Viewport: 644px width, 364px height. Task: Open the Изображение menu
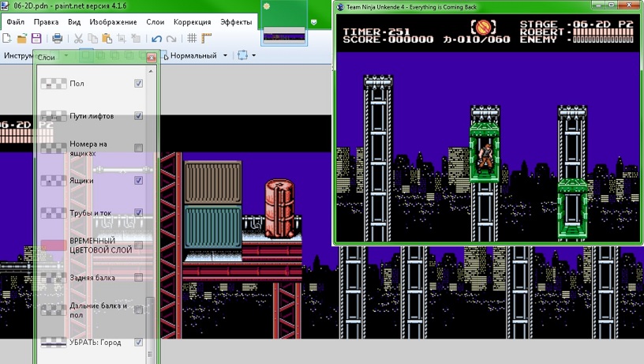point(113,22)
